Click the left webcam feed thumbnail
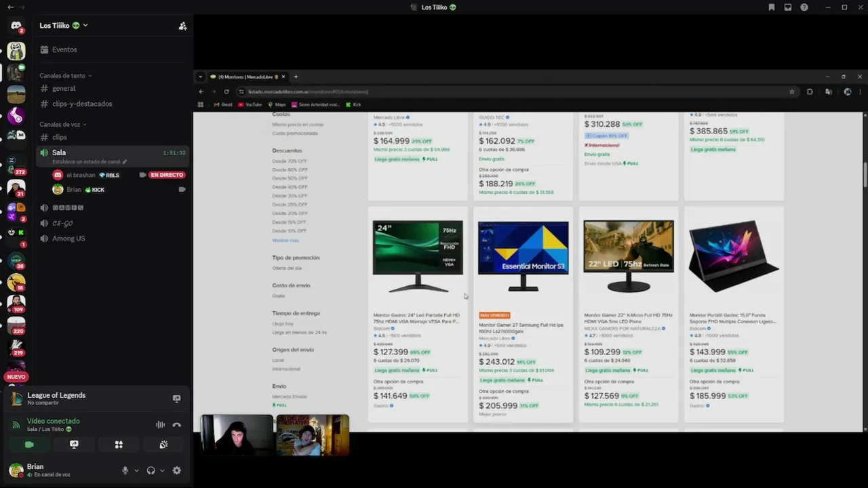The image size is (868, 488). (x=237, y=434)
